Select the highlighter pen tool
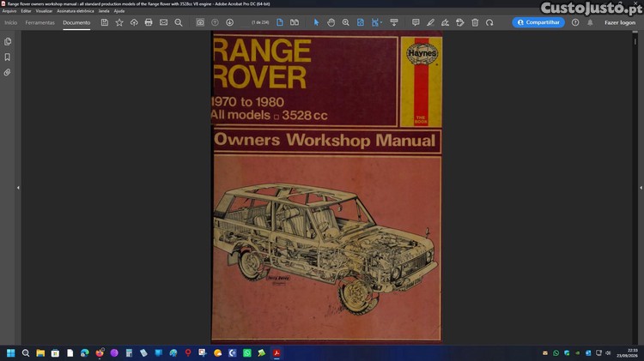 (430, 22)
